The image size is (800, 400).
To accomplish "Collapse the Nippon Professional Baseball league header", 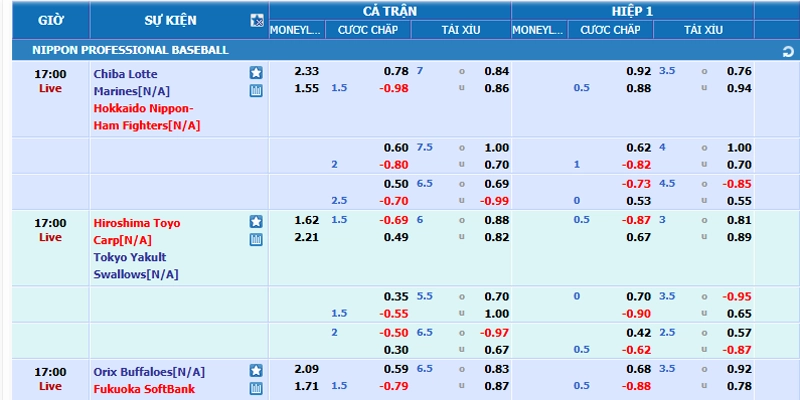I will click(x=130, y=50).
